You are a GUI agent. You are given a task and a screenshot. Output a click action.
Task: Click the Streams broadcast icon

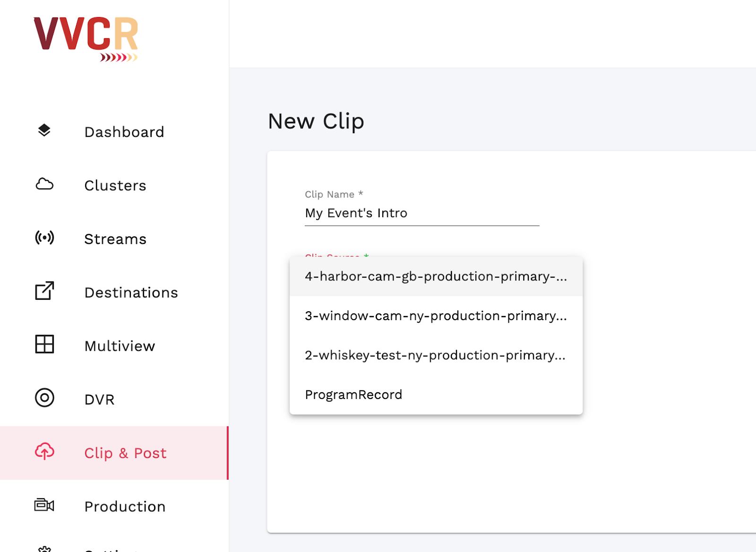(x=44, y=238)
